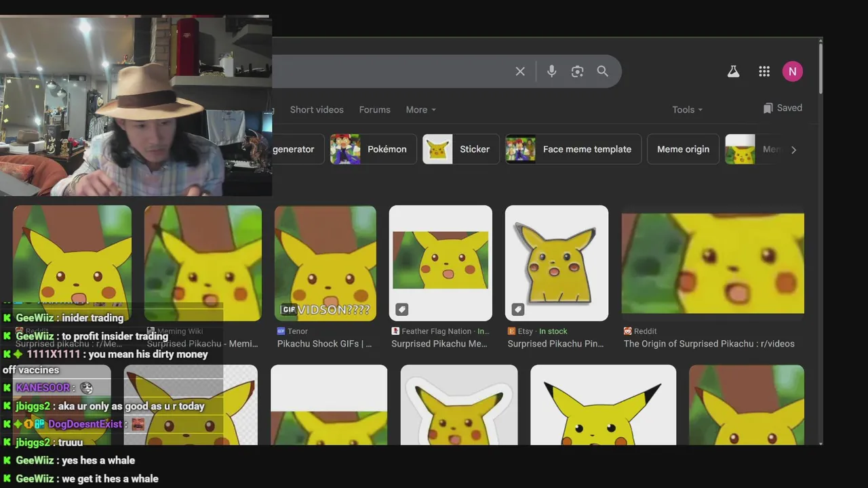Click the page vertical scrollbar

pos(820,68)
